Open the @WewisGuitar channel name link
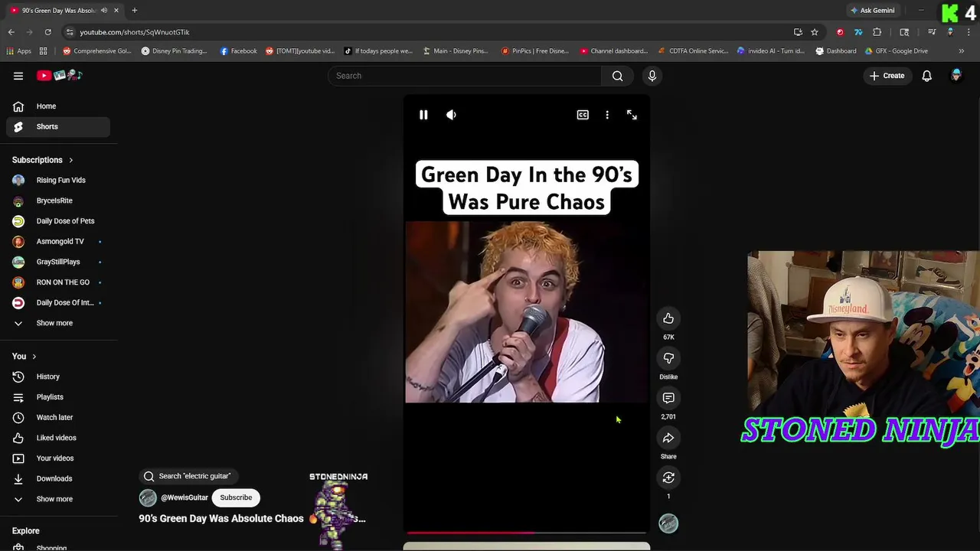980x551 pixels. pyautogui.click(x=185, y=497)
